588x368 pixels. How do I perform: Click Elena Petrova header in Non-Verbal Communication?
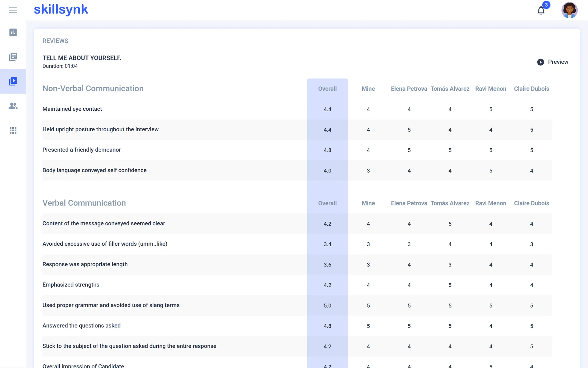[x=409, y=89]
